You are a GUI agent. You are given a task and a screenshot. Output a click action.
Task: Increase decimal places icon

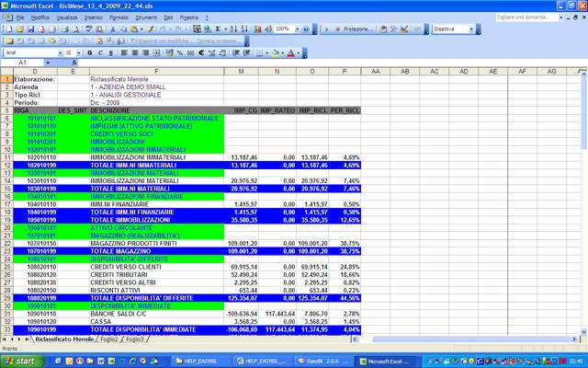coord(212,53)
